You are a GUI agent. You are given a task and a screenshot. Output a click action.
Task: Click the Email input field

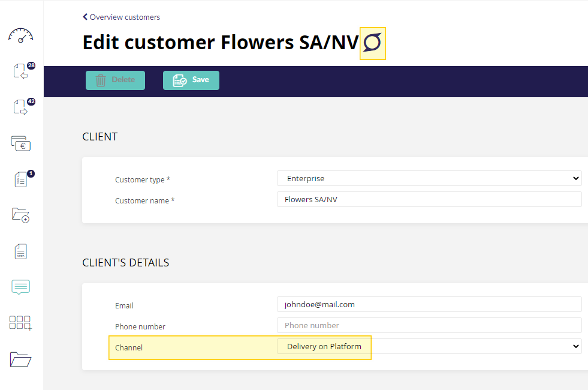pyautogui.click(x=429, y=304)
